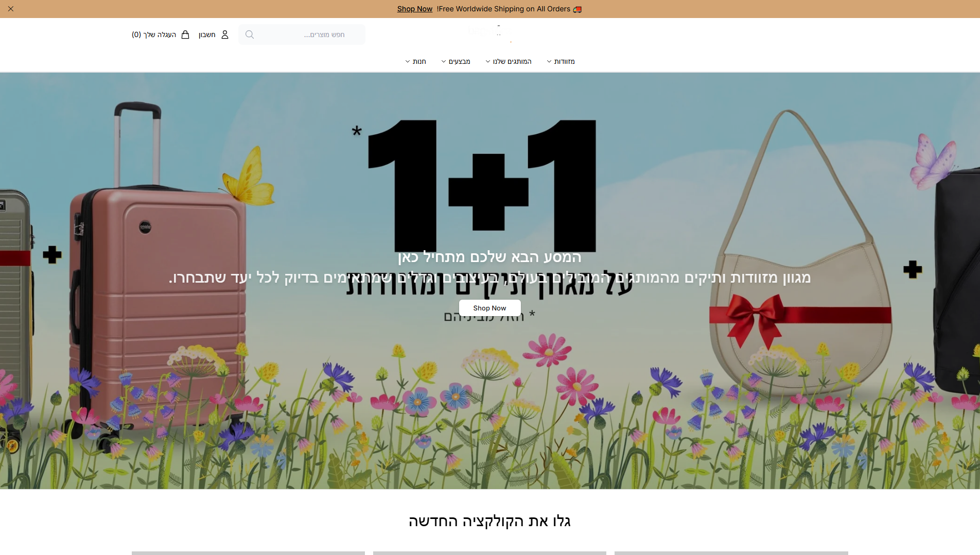
Task: Open the shopping bag cart icon
Action: (185, 34)
